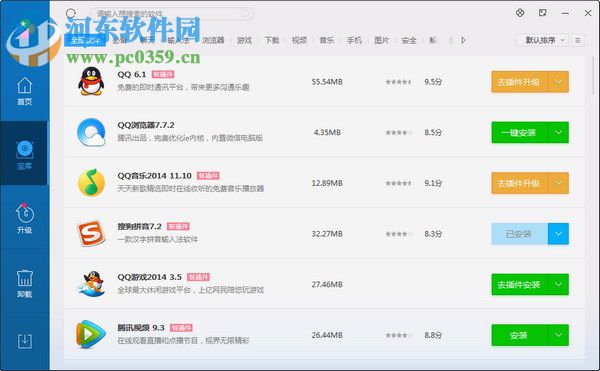Show previous categories with left arrow
The width and height of the screenshot is (600, 371).
[450, 40]
